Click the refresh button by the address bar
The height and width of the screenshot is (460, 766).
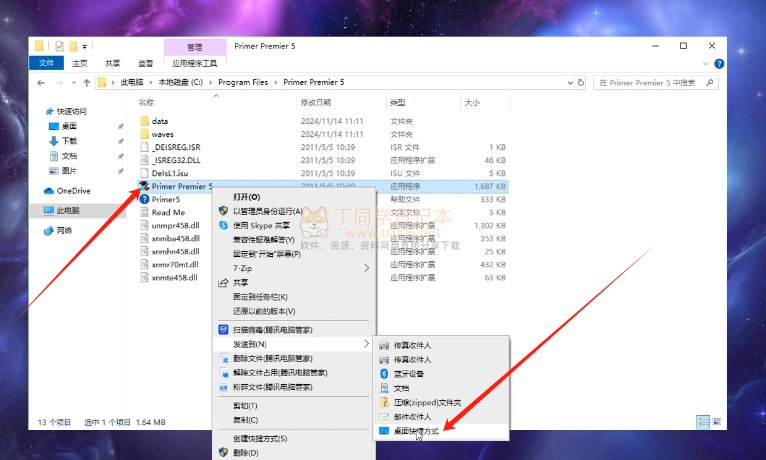[581, 83]
